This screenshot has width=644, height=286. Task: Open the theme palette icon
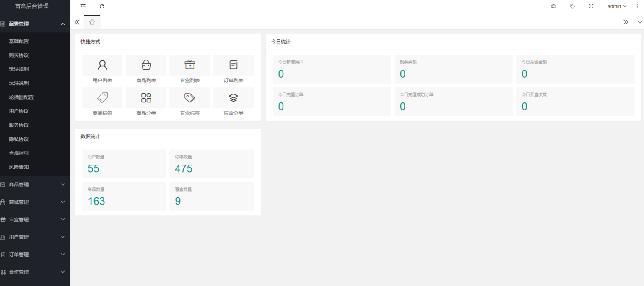click(x=553, y=6)
